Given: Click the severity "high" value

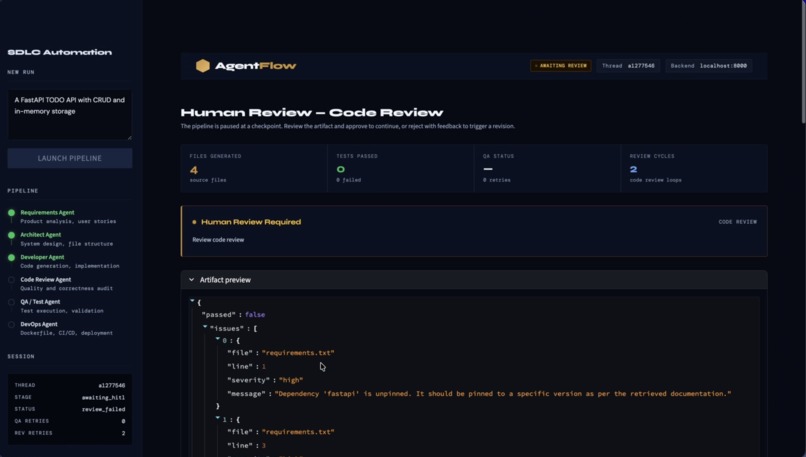Looking at the screenshot, I should 291,380.
